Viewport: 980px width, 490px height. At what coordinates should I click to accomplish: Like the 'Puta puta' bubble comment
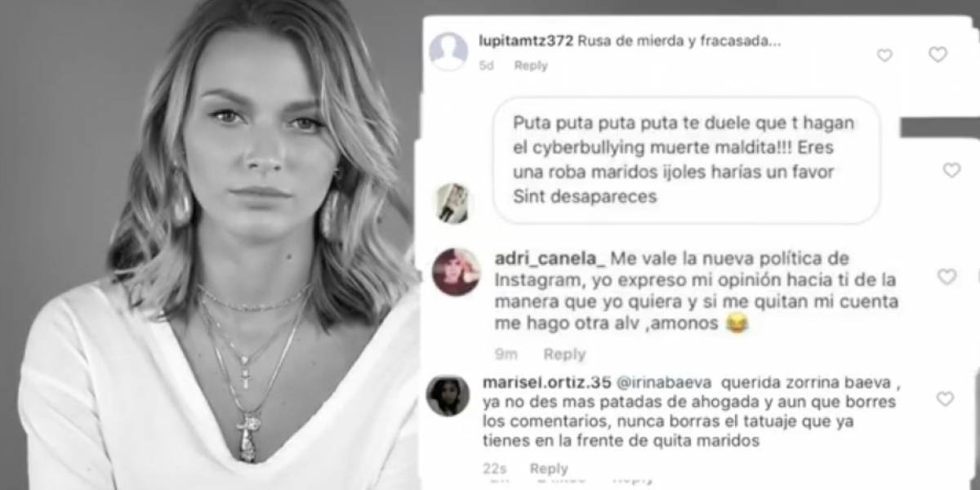[951, 170]
